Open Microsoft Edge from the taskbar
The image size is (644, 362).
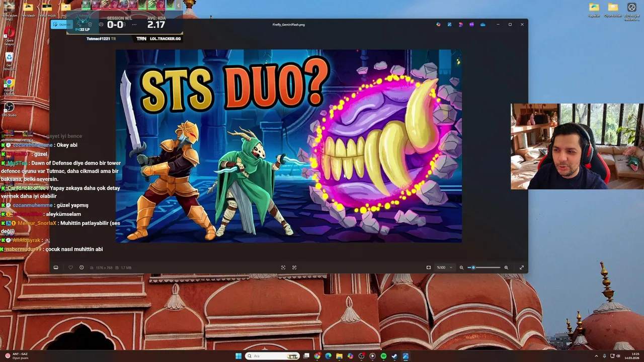(328, 356)
